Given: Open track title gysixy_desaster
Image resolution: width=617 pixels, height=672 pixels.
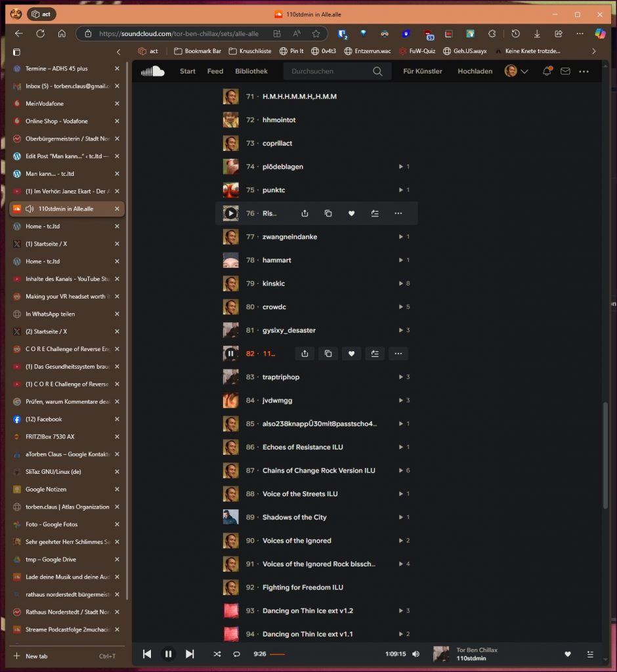Looking at the screenshot, I should (x=289, y=331).
